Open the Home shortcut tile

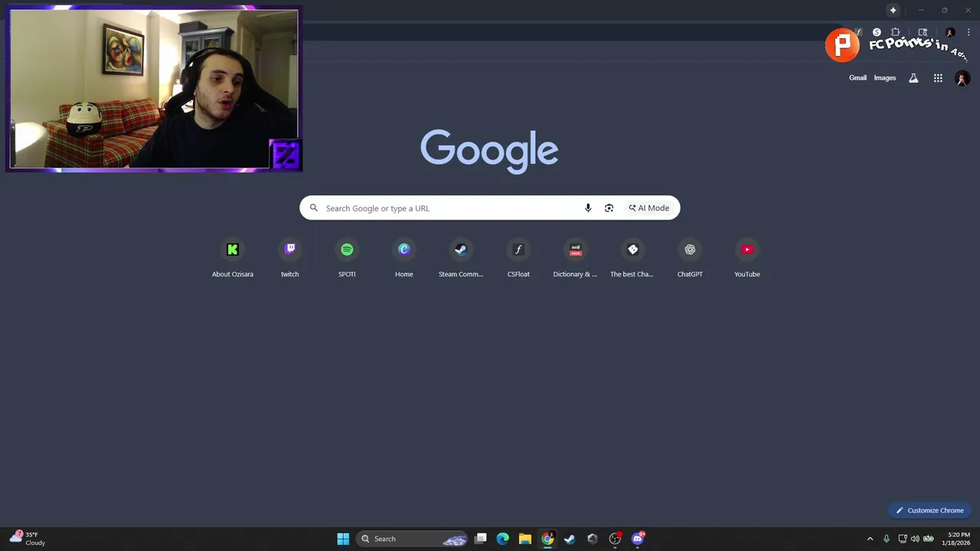404,259
